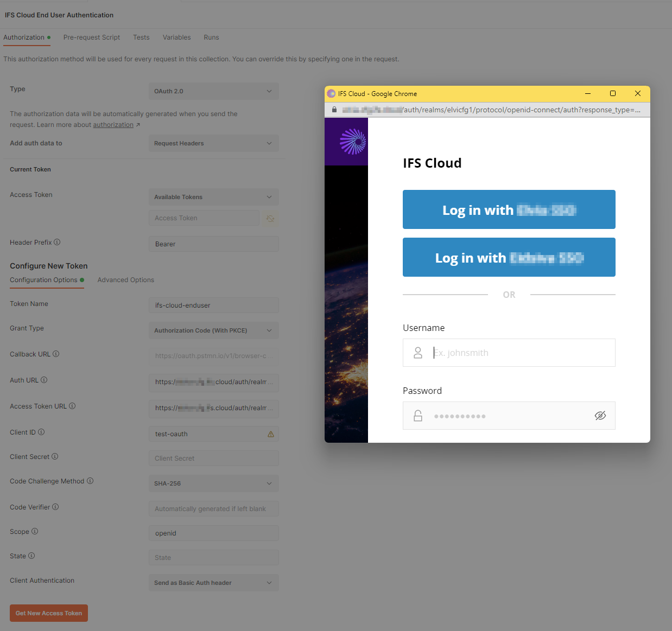Open Available Tokens dropdown
Viewport: 672px width, 631px height.
[213, 197]
